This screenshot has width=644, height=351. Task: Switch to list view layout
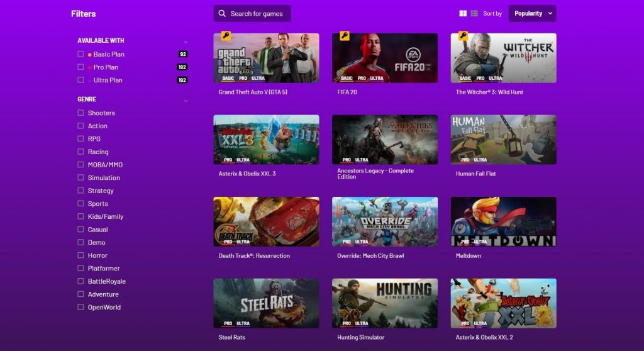pos(474,14)
